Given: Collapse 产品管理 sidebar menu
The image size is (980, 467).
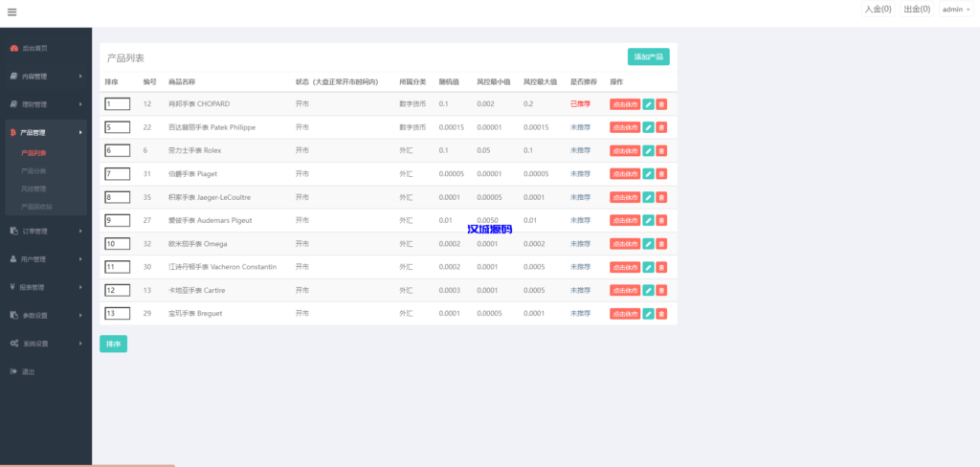Looking at the screenshot, I should [46, 132].
